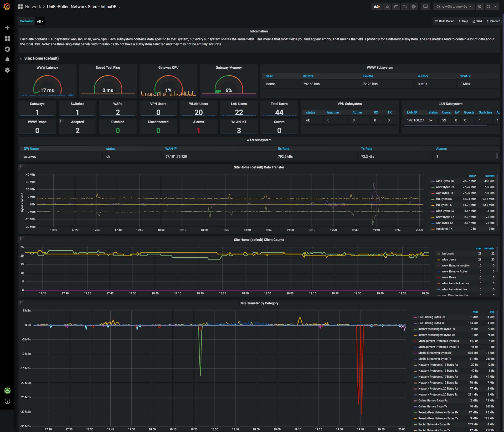
Task: Open the now-3h time range picker
Action: click(x=454, y=7)
